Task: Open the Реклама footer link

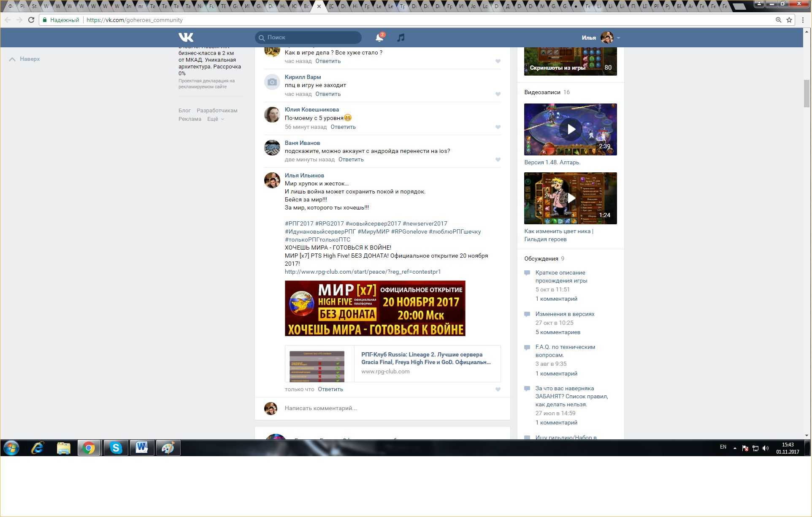Action: click(189, 119)
